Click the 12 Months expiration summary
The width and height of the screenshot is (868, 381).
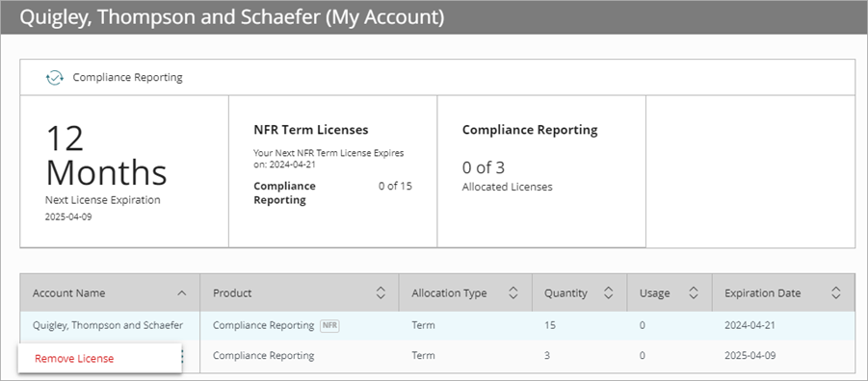106,155
